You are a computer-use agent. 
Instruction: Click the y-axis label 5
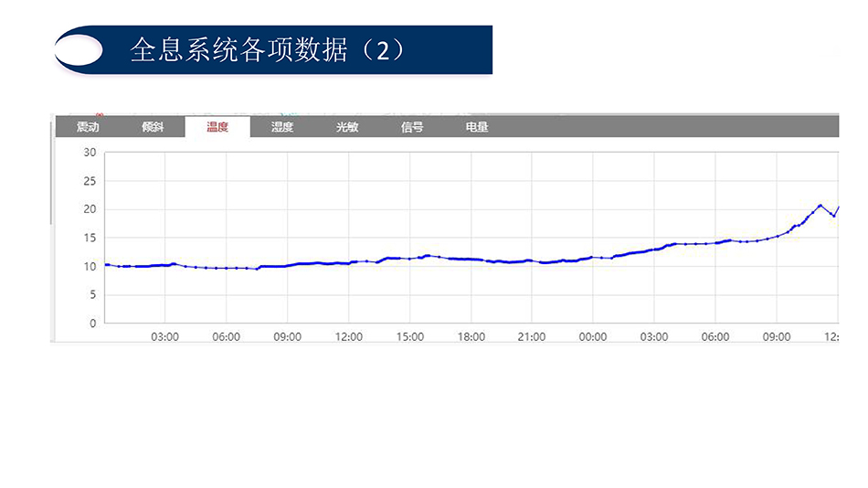(93, 295)
